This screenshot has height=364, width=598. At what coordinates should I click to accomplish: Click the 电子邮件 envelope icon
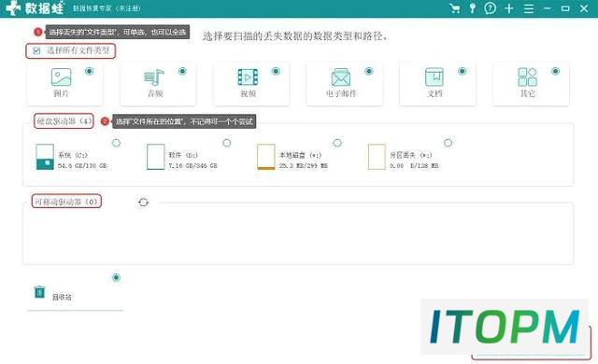tap(340, 77)
